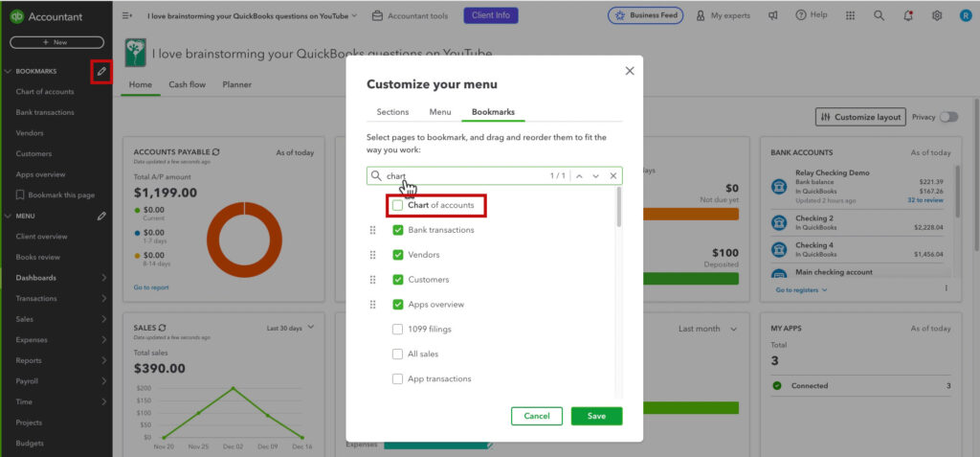Close the Customize your menu dialog
Screen dimensions: 980x457
(x=630, y=71)
